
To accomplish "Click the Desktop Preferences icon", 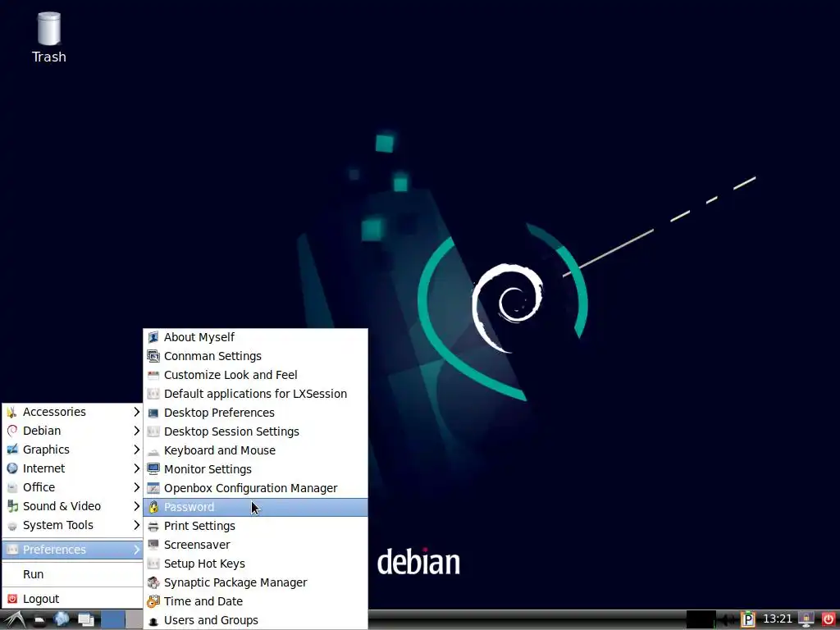I will (153, 413).
